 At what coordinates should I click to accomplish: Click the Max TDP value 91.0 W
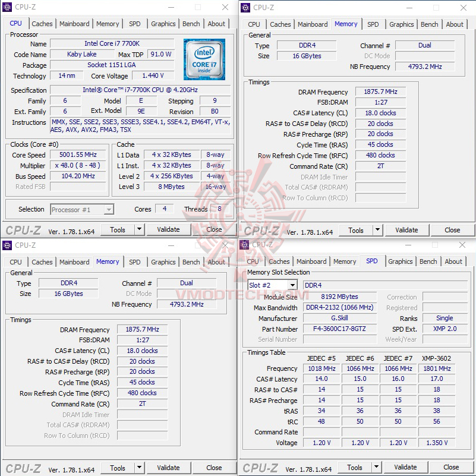(x=161, y=54)
